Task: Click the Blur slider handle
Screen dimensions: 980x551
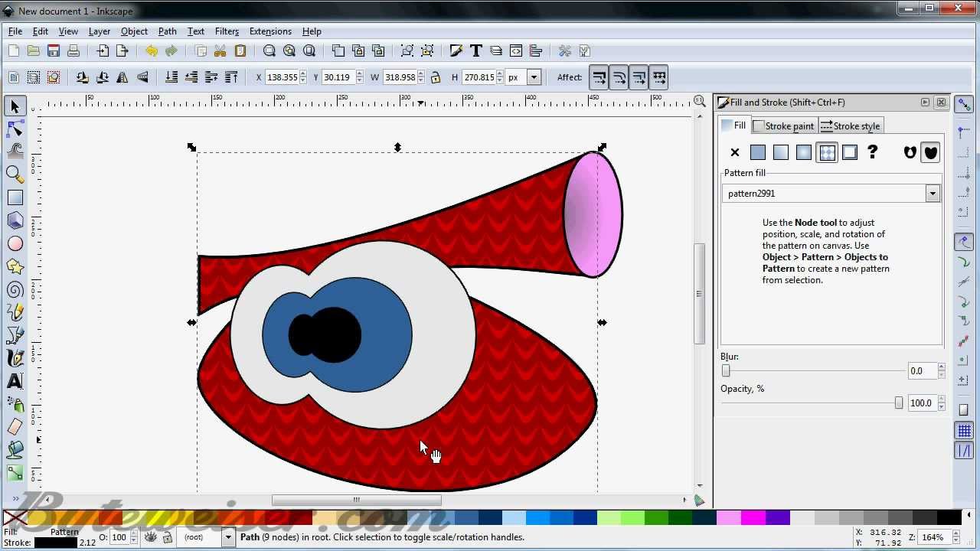Action: coord(726,371)
